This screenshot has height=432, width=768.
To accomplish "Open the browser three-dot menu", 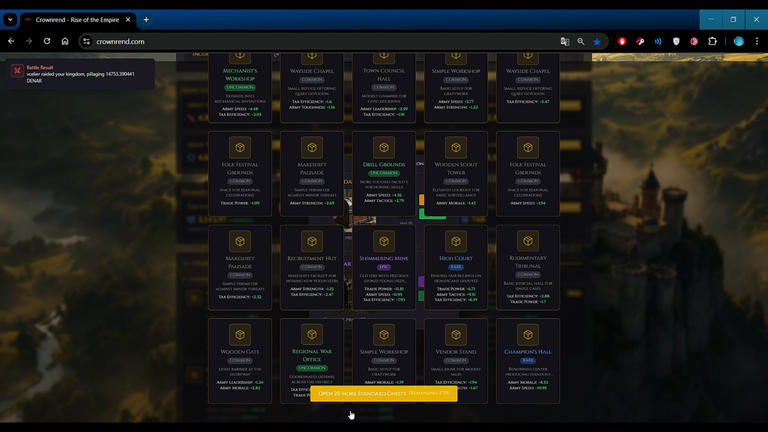I will [x=757, y=42].
